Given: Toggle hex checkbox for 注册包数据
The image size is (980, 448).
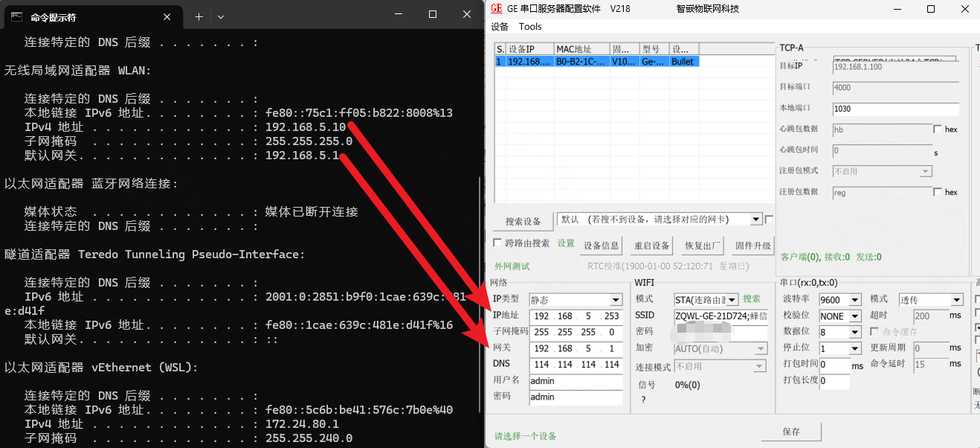Looking at the screenshot, I should click(x=938, y=192).
